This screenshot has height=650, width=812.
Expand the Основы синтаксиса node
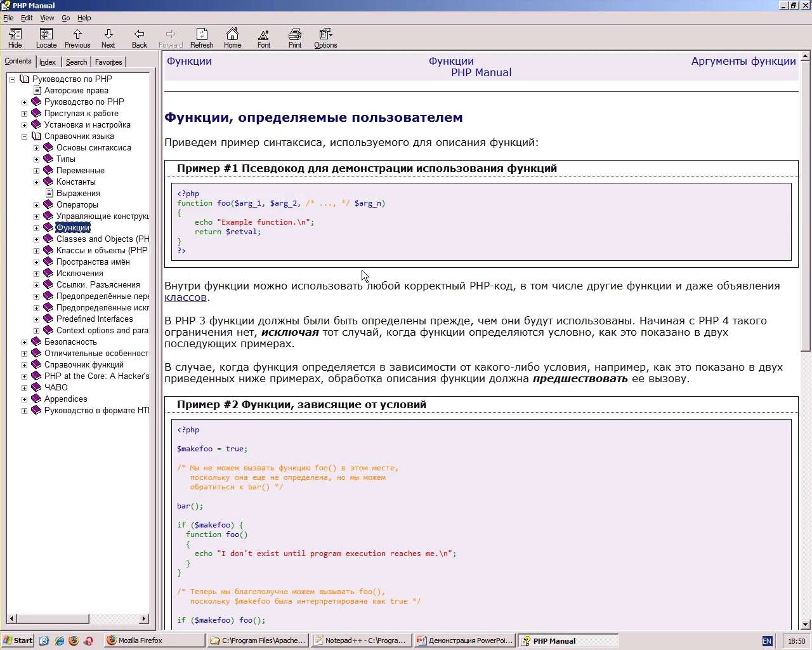[36, 148]
